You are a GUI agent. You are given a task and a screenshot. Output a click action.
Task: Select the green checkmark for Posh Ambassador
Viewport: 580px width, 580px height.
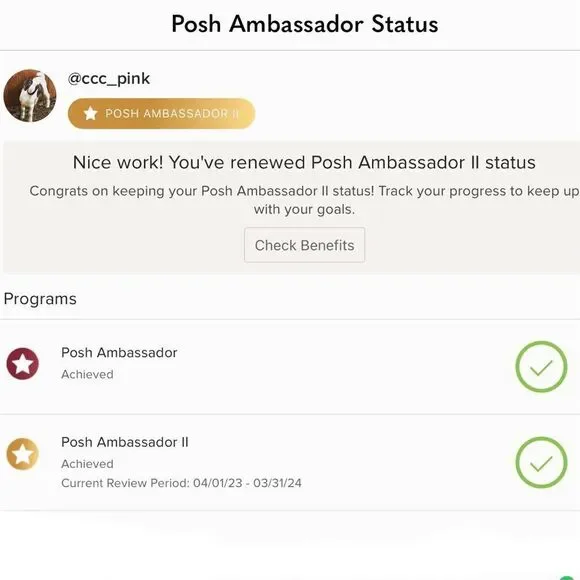[541, 367]
